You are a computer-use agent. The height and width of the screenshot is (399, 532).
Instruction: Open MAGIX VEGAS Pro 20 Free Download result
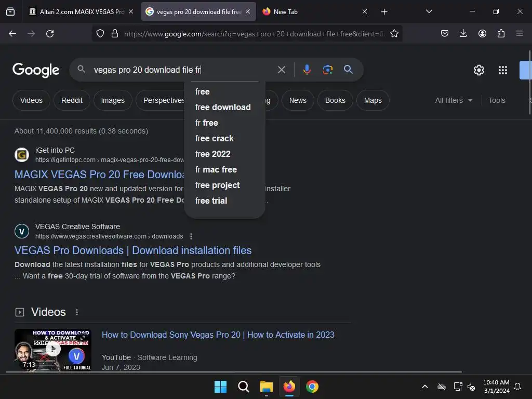99,175
